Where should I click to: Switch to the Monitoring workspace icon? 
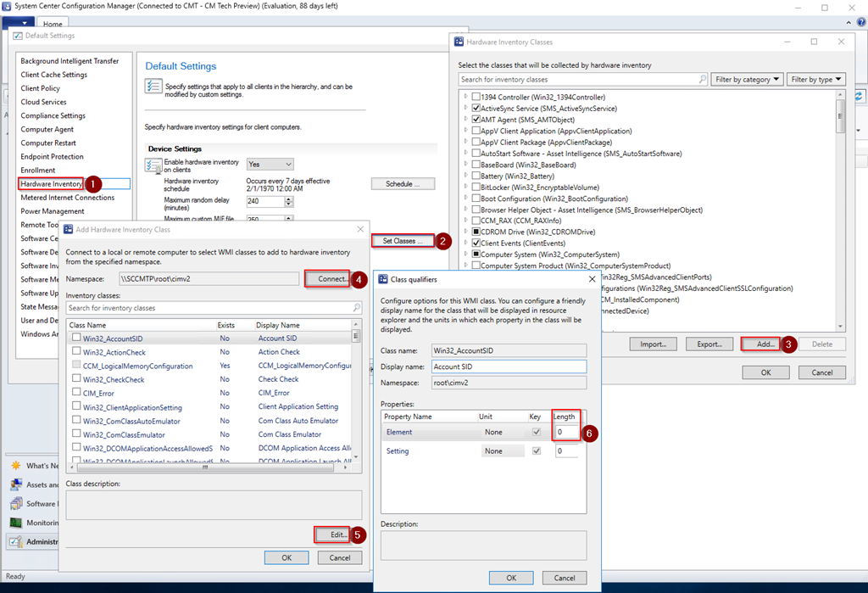point(16,523)
